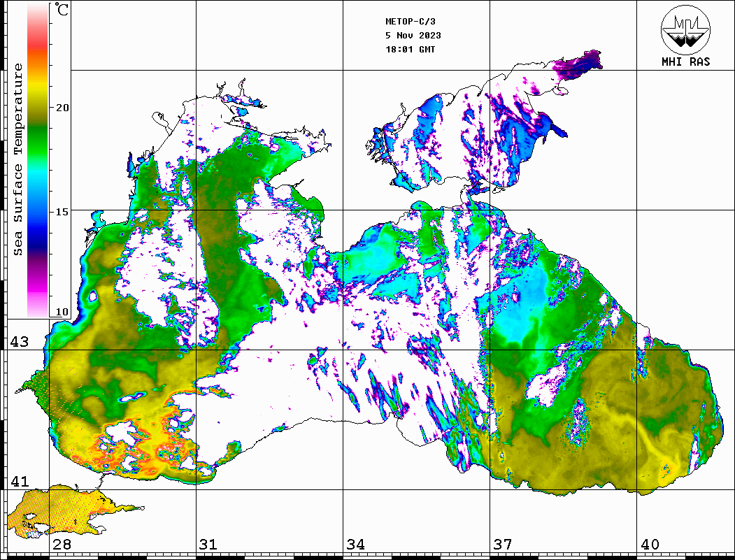Click the 'METOP-C/3' satellite label
This screenshot has height=560, width=735.
coord(410,22)
